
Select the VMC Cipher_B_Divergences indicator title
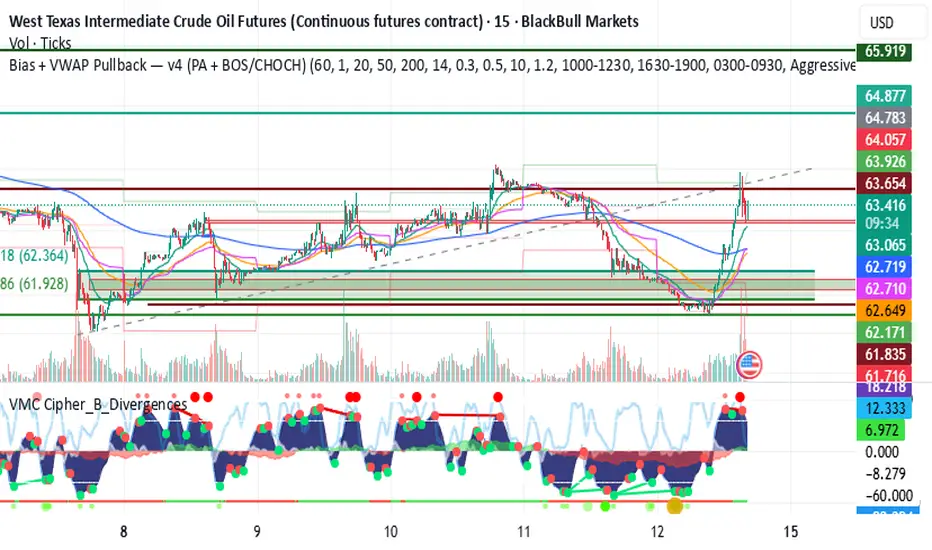(x=98, y=404)
